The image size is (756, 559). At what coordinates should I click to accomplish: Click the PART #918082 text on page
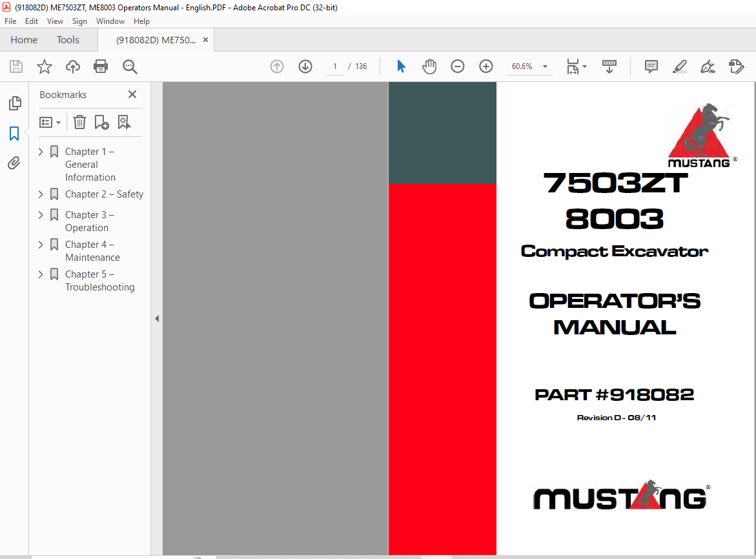click(614, 394)
